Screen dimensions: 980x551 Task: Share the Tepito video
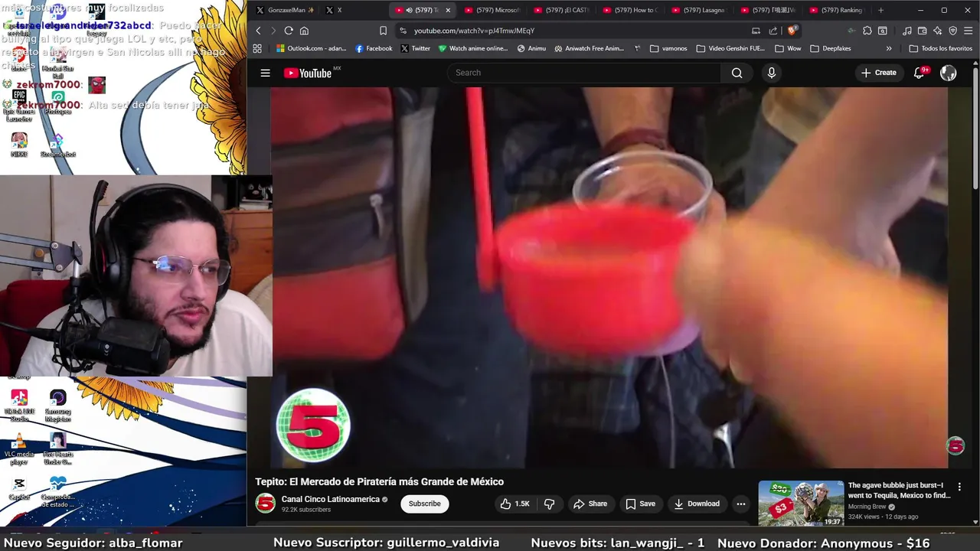tap(590, 504)
